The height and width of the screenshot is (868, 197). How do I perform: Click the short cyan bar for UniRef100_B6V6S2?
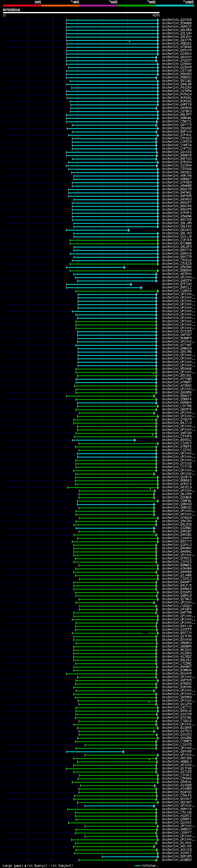(104, 440)
